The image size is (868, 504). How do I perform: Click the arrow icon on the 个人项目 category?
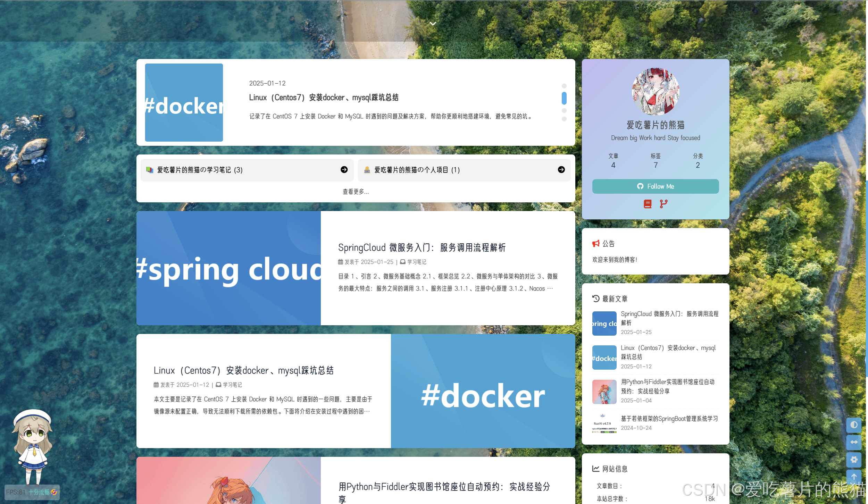click(x=561, y=170)
